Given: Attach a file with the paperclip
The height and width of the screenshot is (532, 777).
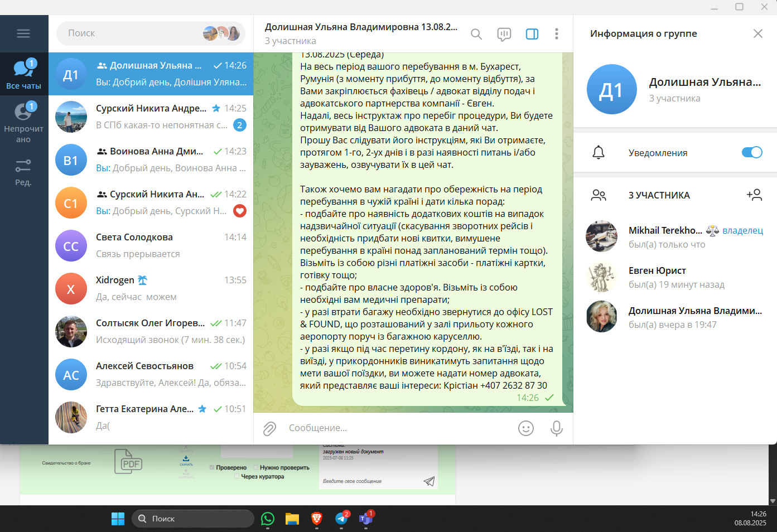Looking at the screenshot, I should click(270, 428).
